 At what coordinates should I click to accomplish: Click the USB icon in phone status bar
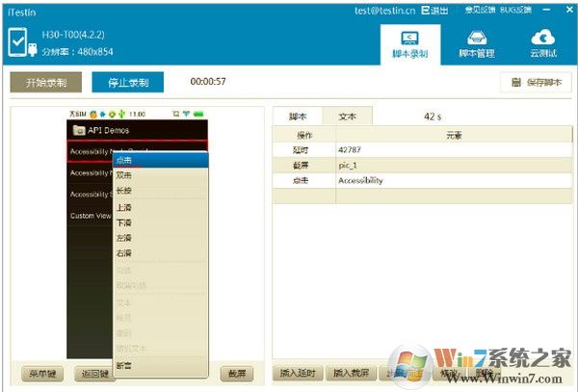(x=121, y=114)
